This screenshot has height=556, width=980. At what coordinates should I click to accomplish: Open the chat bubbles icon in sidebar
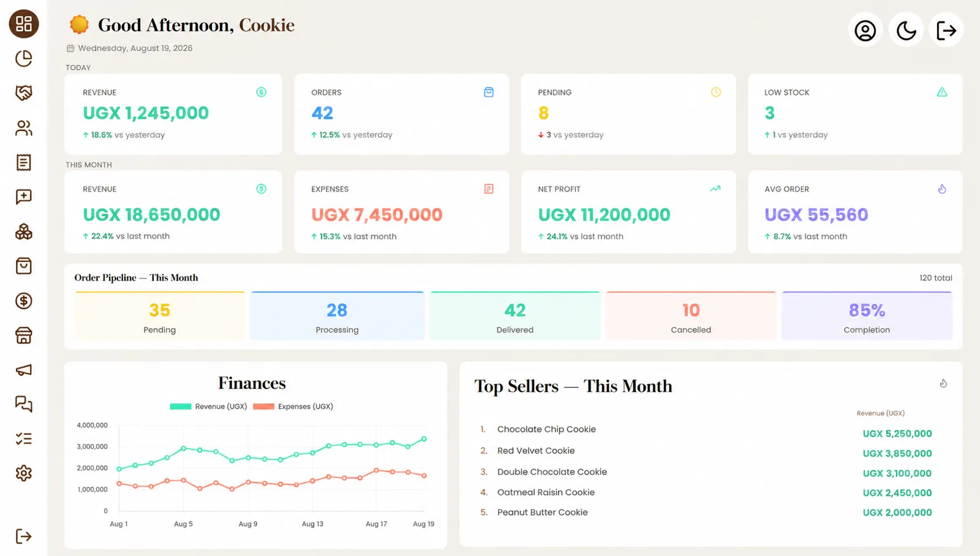[24, 404]
